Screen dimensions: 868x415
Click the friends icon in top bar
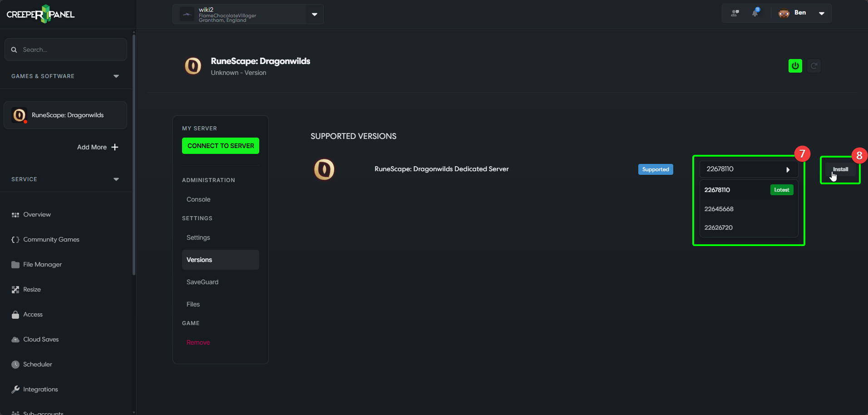pyautogui.click(x=735, y=13)
